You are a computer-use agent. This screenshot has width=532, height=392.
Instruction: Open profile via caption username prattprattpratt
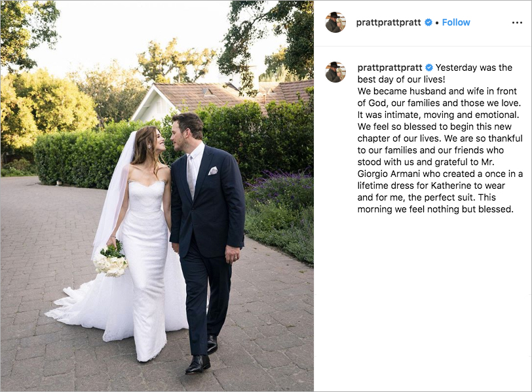(389, 68)
